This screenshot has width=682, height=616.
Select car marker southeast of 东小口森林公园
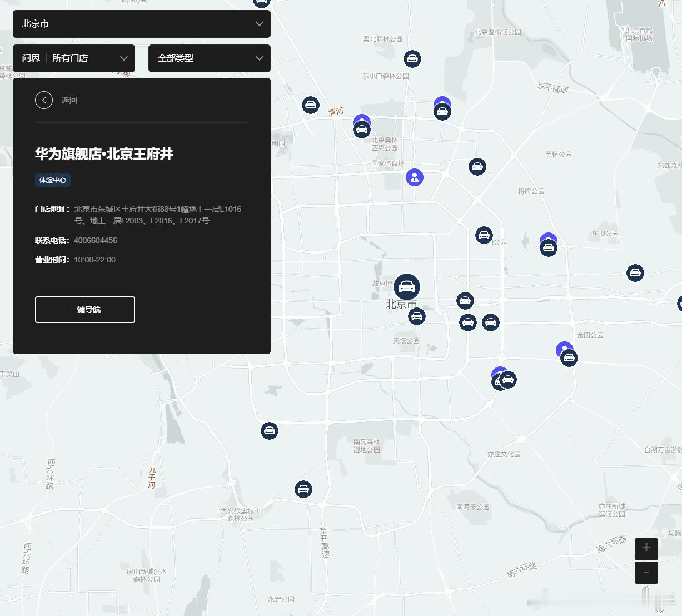click(x=442, y=112)
